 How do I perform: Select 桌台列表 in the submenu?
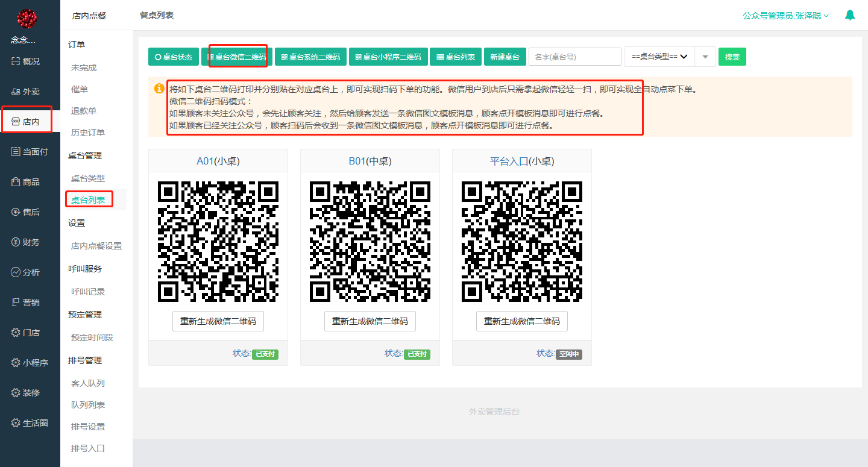(x=88, y=200)
